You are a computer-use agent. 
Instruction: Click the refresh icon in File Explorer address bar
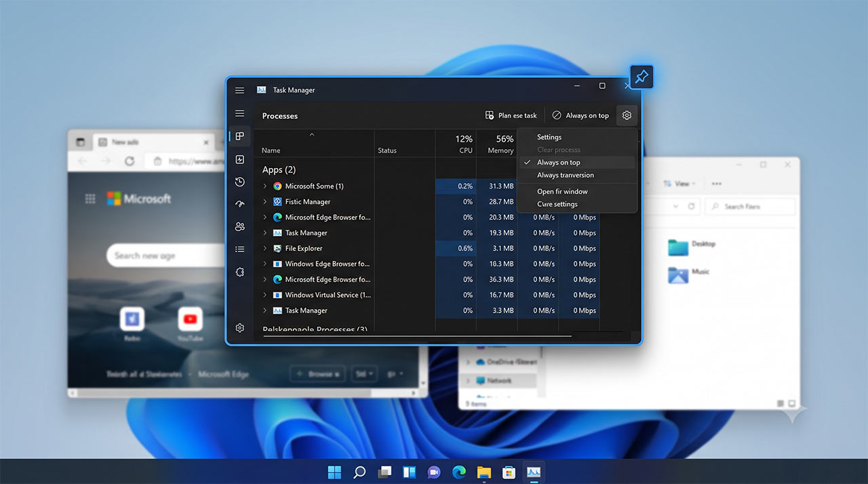point(691,206)
